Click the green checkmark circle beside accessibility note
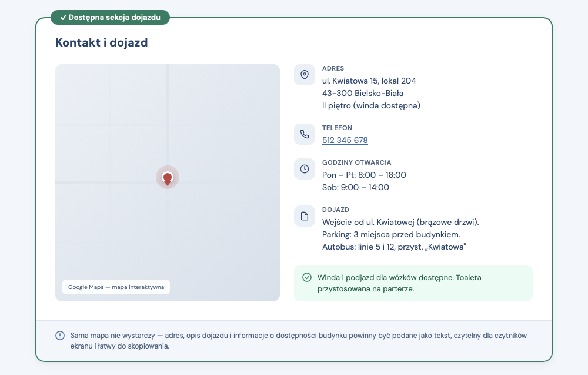The height and width of the screenshot is (375, 588). (x=306, y=277)
